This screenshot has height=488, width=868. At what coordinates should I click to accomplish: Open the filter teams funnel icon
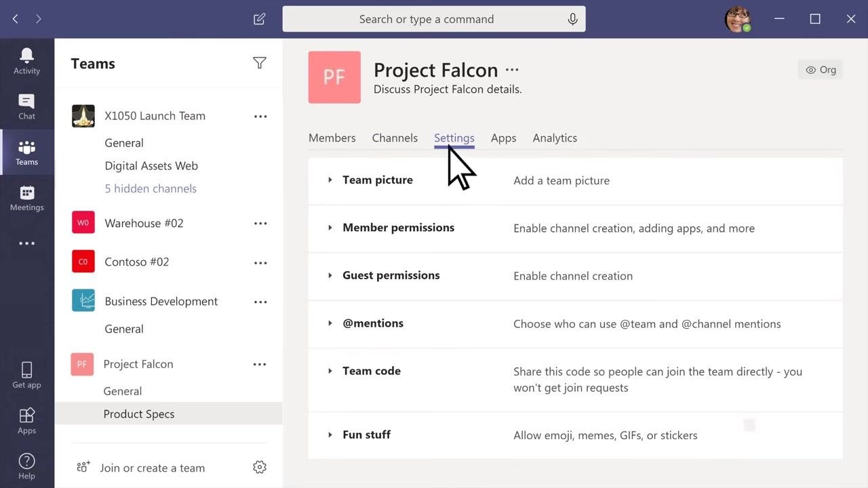[259, 63]
